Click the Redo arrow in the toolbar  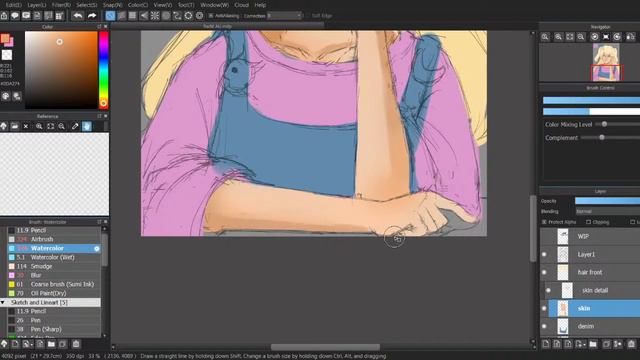(92, 16)
